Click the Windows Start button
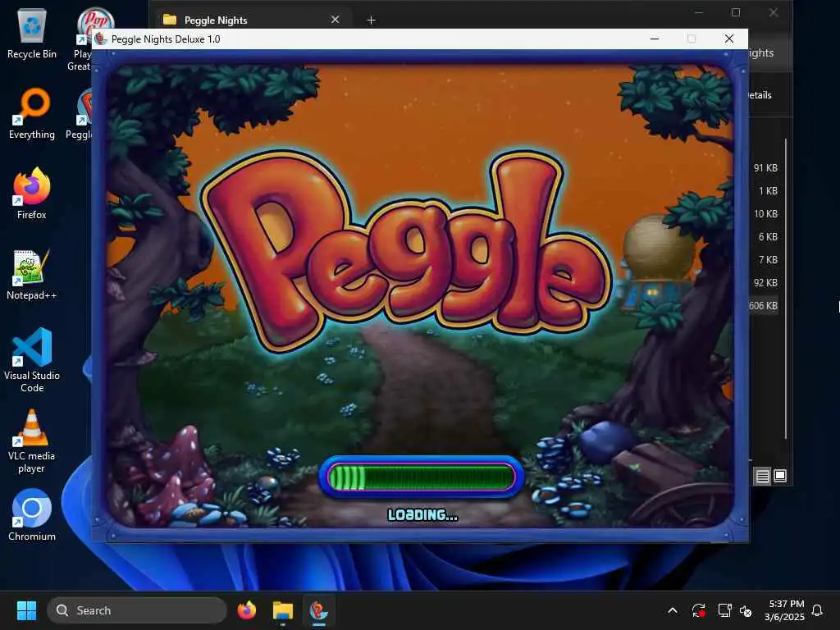The image size is (840, 630). point(26,610)
